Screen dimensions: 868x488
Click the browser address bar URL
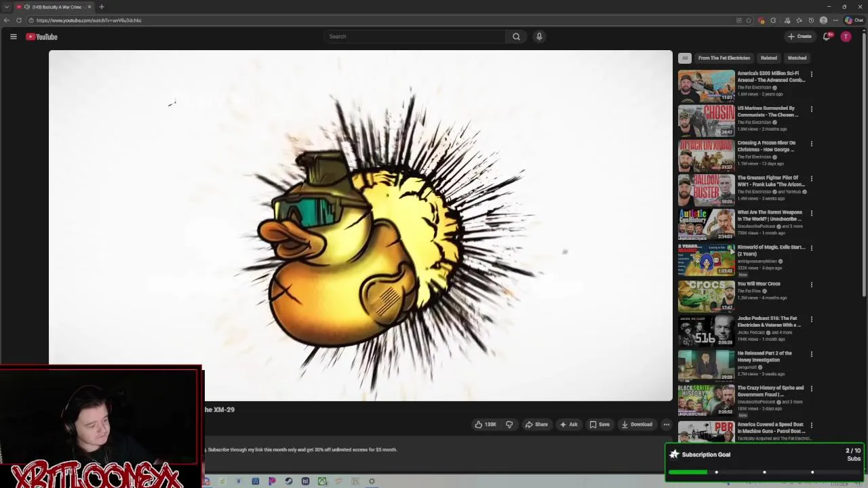point(89,20)
